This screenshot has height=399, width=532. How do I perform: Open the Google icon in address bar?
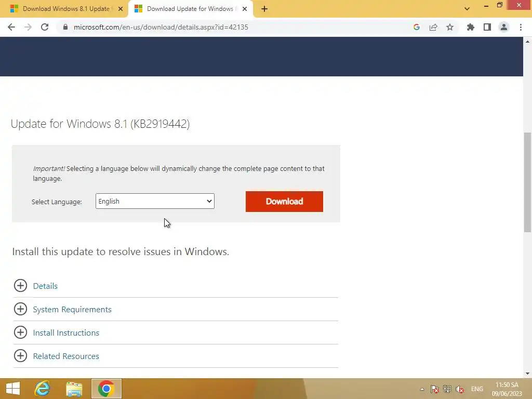(x=417, y=27)
